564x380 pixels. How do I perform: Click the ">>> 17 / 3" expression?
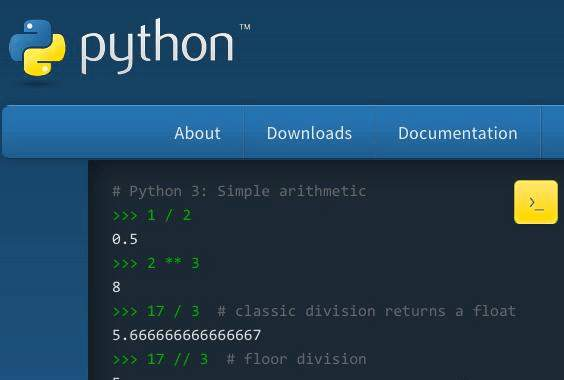(156, 311)
